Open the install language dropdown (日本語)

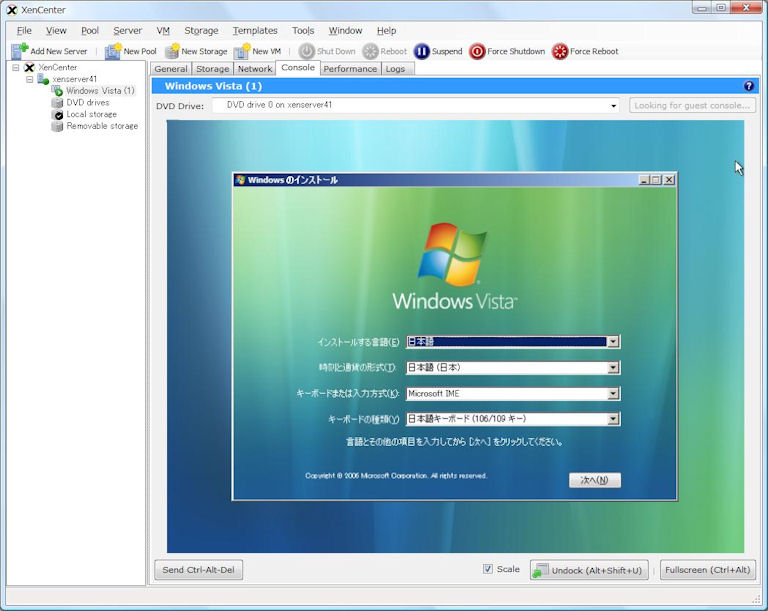(x=613, y=342)
